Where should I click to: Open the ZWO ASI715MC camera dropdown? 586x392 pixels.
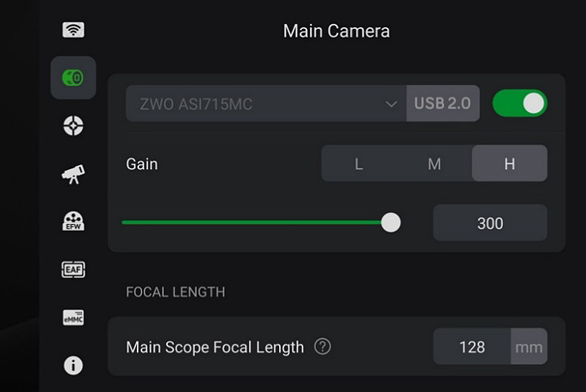tap(266, 103)
